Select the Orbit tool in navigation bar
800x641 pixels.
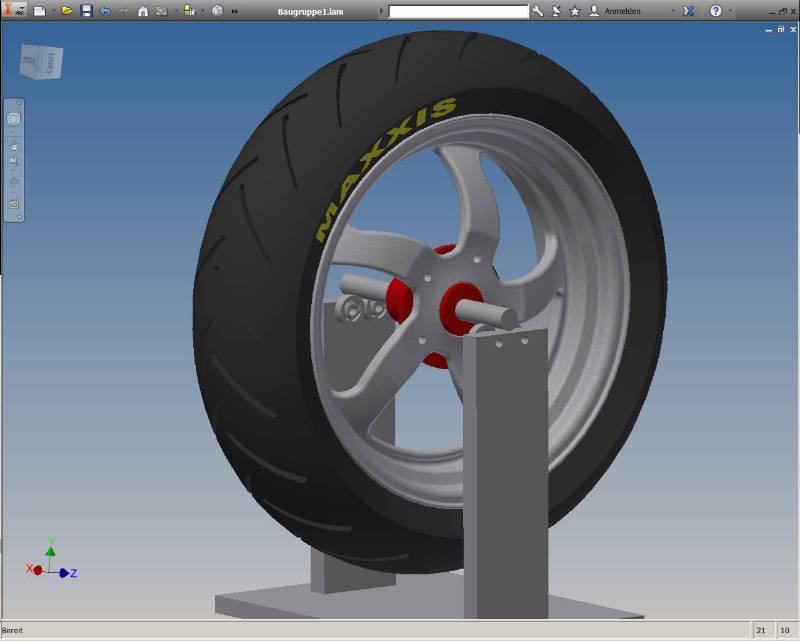pos(14,181)
